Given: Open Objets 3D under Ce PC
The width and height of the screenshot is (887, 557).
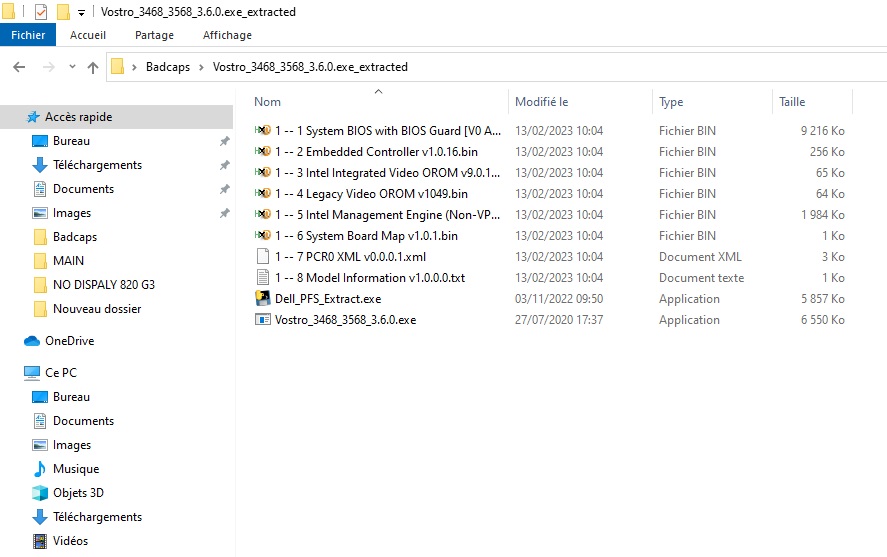Looking at the screenshot, I should click(x=78, y=493).
